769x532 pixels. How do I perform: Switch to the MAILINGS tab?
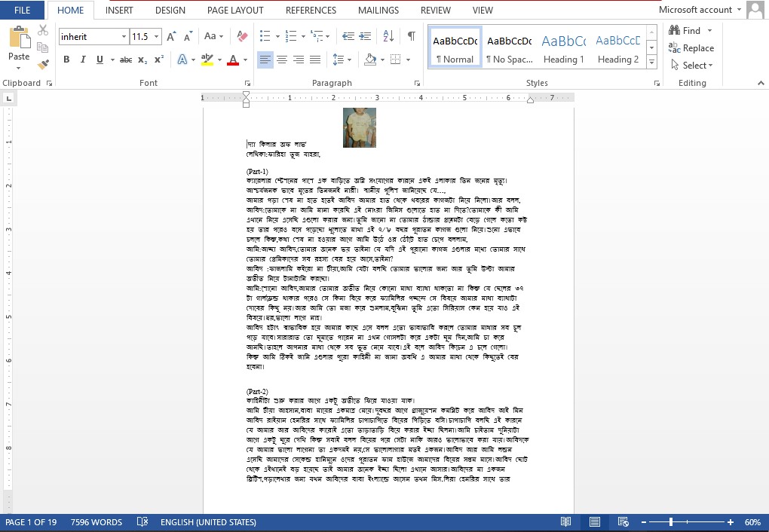pyautogui.click(x=378, y=11)
